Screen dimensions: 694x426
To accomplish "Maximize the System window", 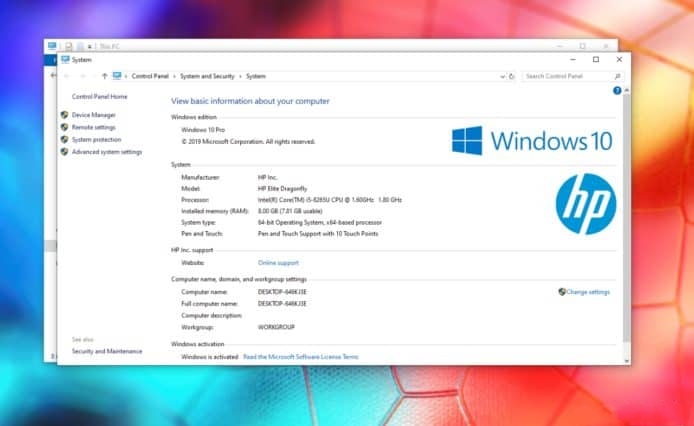I will [x=596, y=60].
